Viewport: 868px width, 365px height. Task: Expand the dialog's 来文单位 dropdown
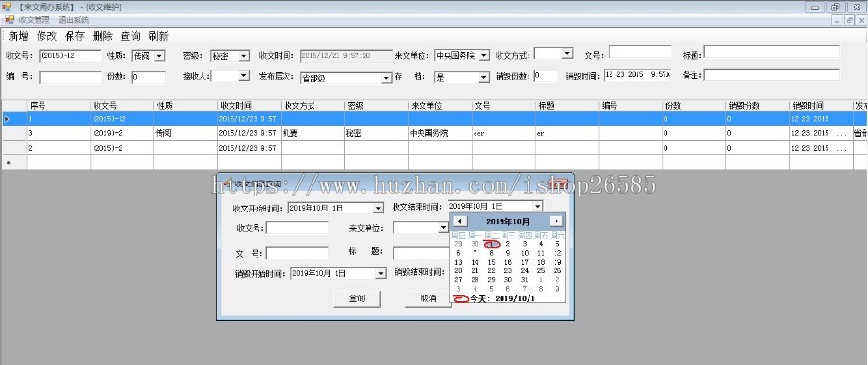point(443,228)
